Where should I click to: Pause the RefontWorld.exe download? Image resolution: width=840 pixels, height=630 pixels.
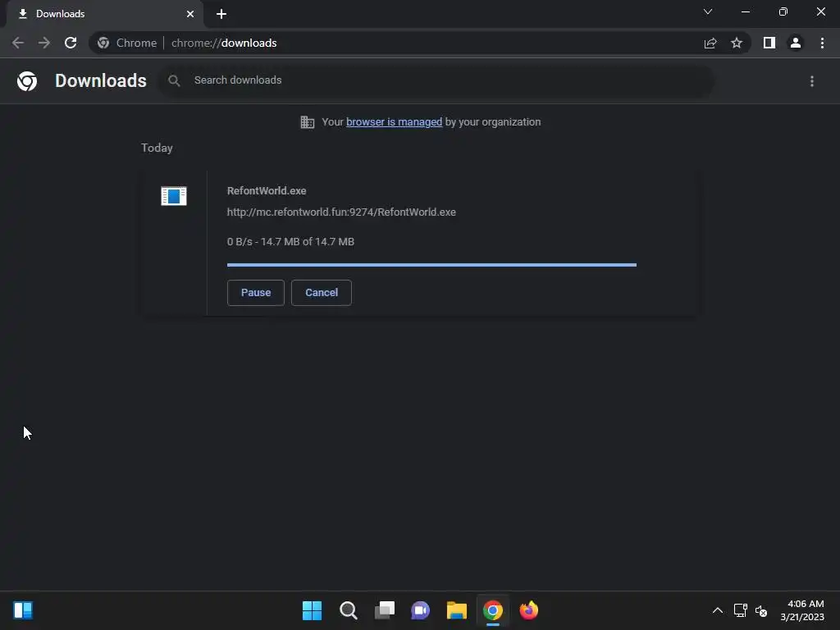pyautogui.click(x=256, y=293)
